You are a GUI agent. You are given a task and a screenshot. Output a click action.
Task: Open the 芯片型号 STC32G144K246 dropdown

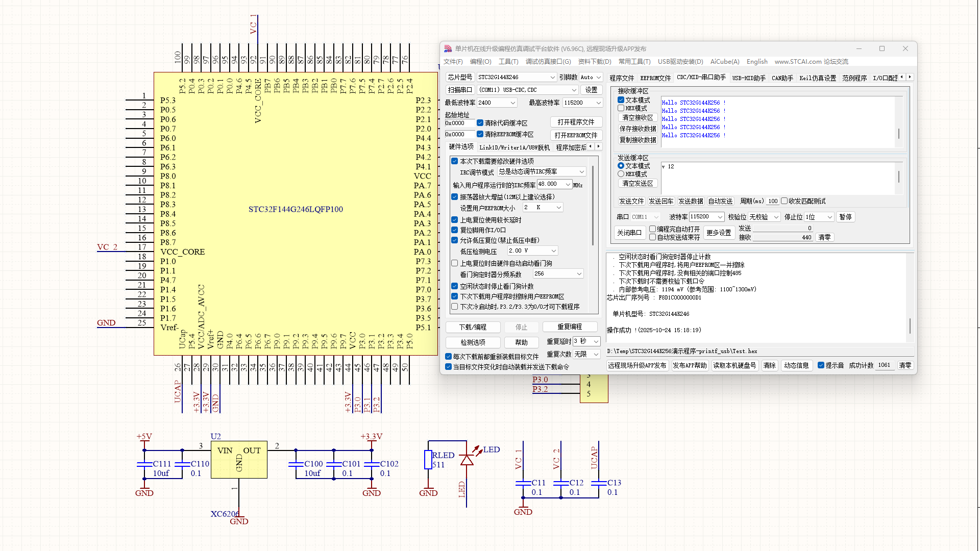pos(517,77)
